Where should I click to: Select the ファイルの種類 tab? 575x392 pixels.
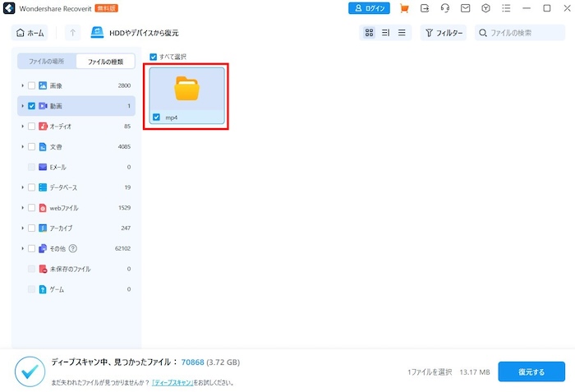(105, 62)
